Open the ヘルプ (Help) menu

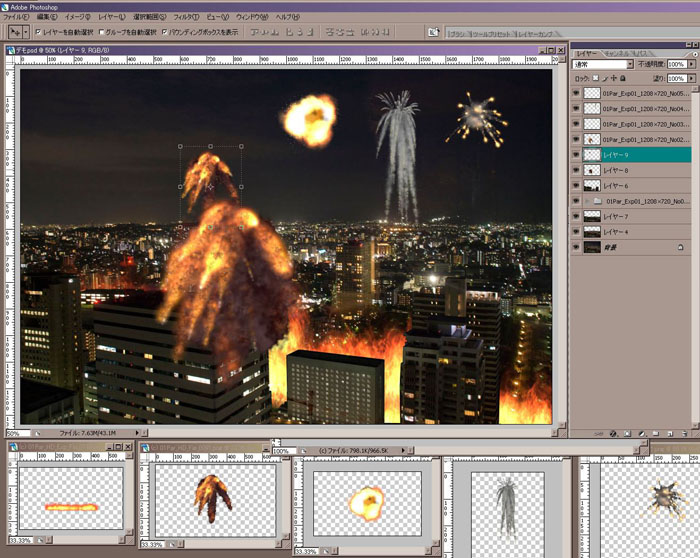(287, 17)
